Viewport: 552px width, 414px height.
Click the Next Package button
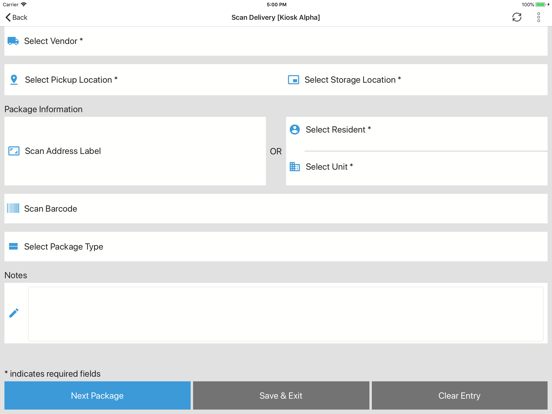pyautogui.click(x=97, y=395)
